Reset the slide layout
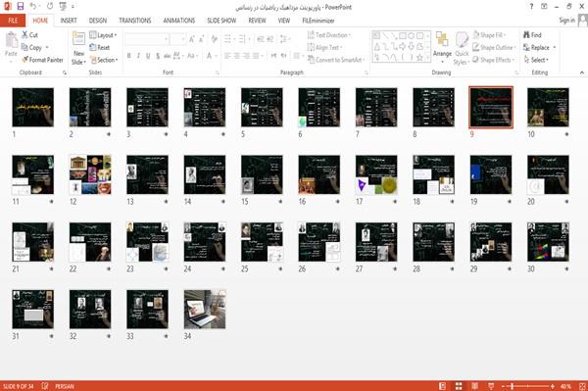 point(100,48)
